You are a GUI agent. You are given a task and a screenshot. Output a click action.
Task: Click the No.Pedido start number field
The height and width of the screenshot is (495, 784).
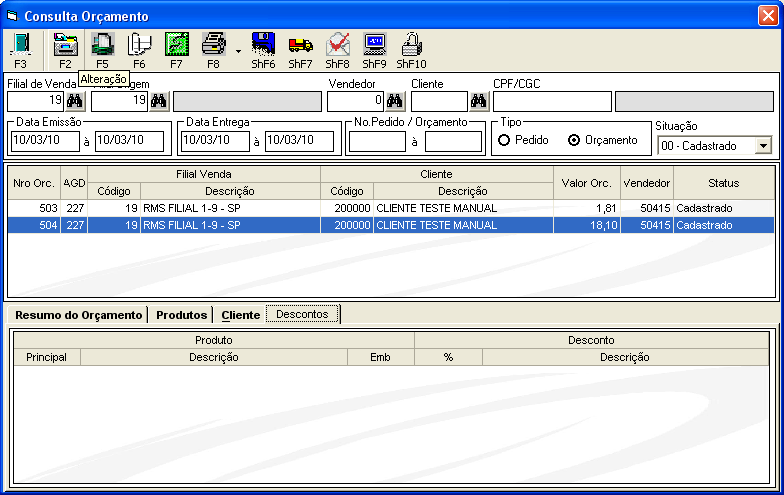point(378,141)
